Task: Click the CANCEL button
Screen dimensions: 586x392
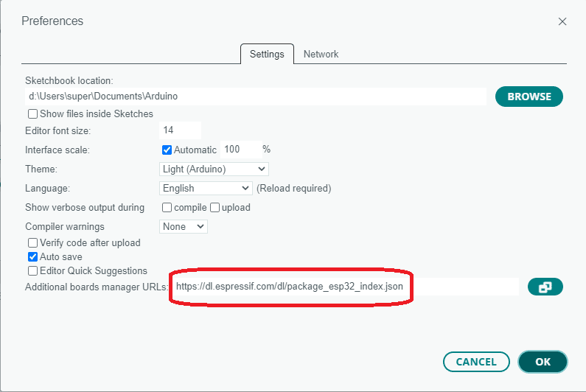Action: (476, 362)
